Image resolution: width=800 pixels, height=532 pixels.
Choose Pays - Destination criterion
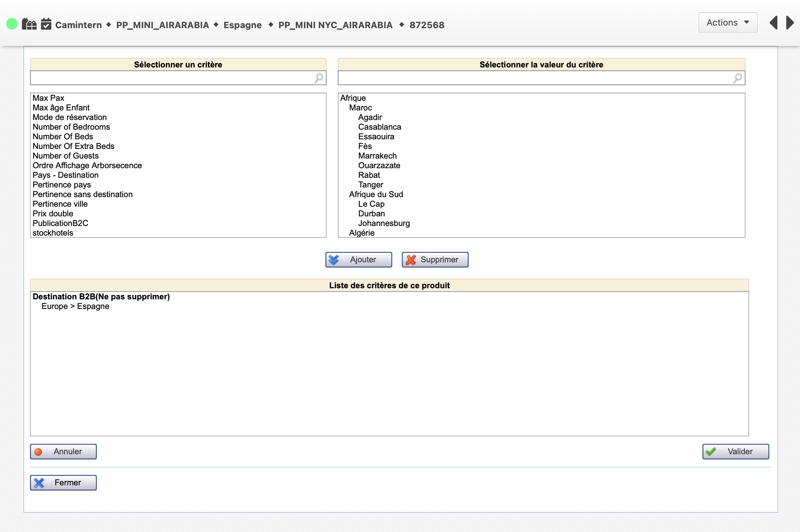pyautogui.click(x=66, y=175)
